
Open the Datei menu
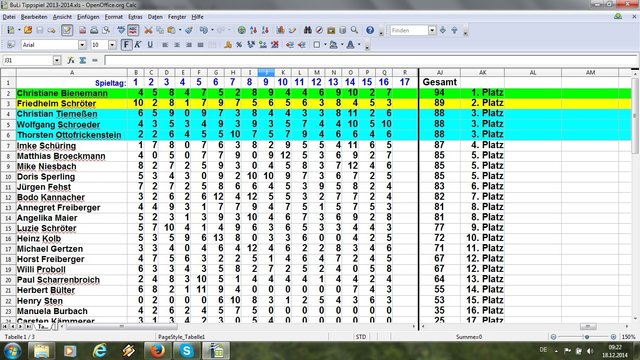pos(9,17)
